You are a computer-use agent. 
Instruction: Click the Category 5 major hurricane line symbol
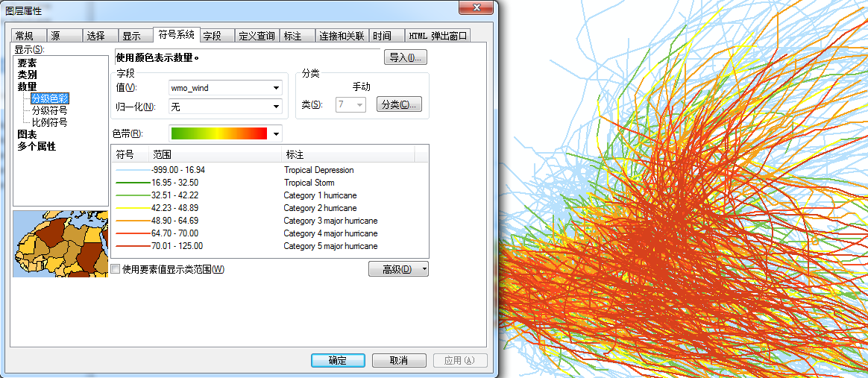132,246
